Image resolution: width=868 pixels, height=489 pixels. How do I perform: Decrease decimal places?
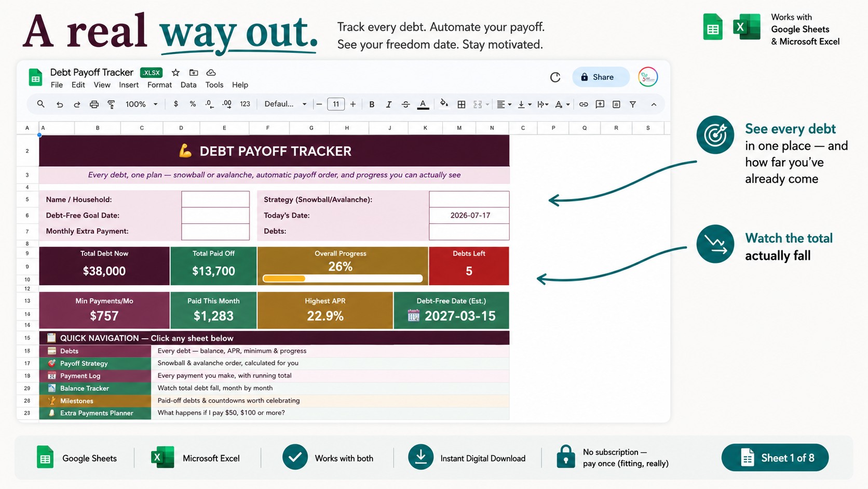209,104
